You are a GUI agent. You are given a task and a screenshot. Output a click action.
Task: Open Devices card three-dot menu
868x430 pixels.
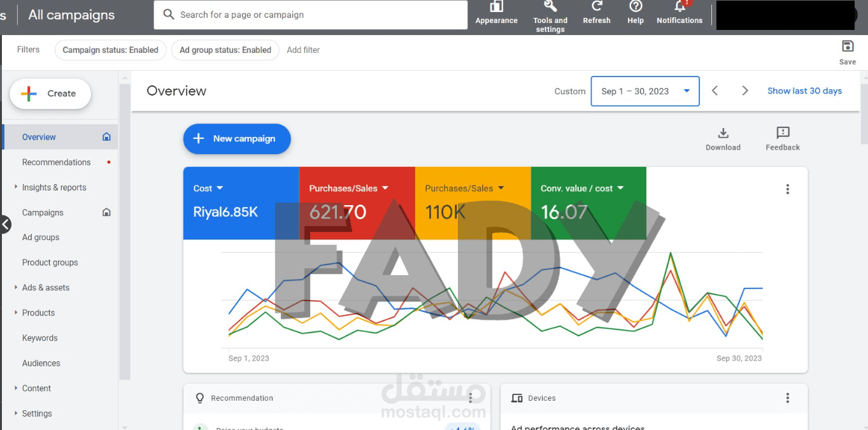click(x=788, y=398)
